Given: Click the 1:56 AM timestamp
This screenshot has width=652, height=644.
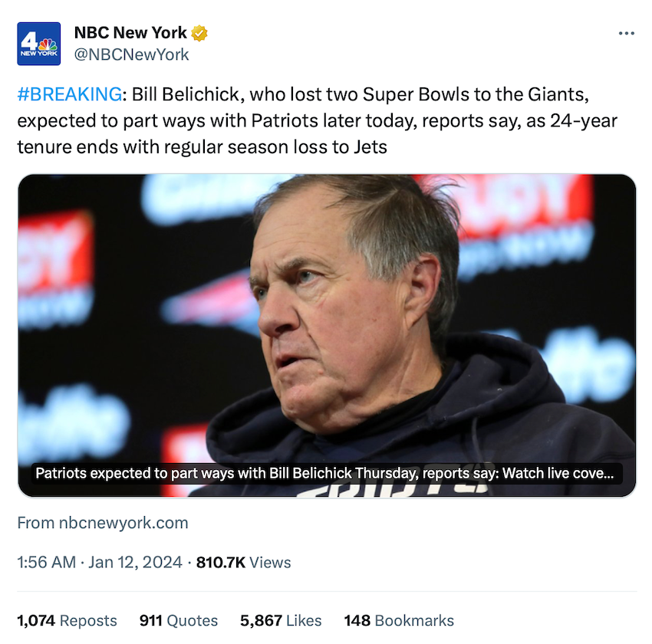Looking at the screenshot, I should [46, 563].
